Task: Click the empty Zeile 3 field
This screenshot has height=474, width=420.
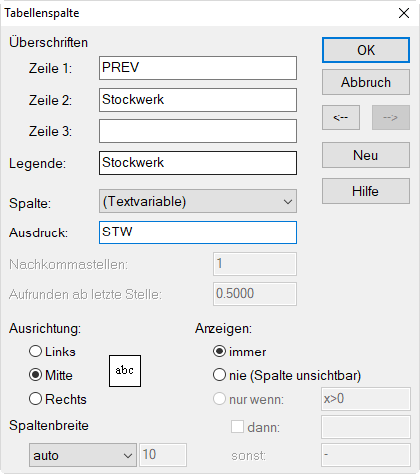Action: point(198,131)
